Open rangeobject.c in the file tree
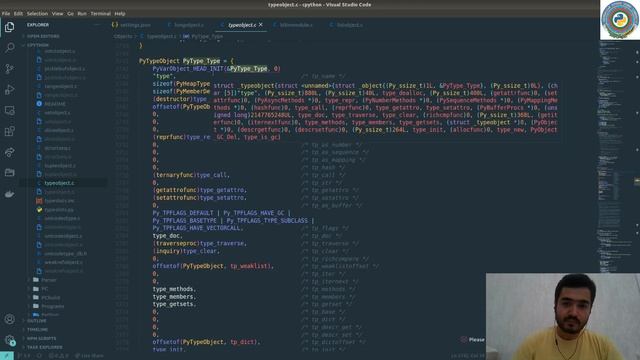640x360 pixels. pyautogui.click(x=60, y=86)
